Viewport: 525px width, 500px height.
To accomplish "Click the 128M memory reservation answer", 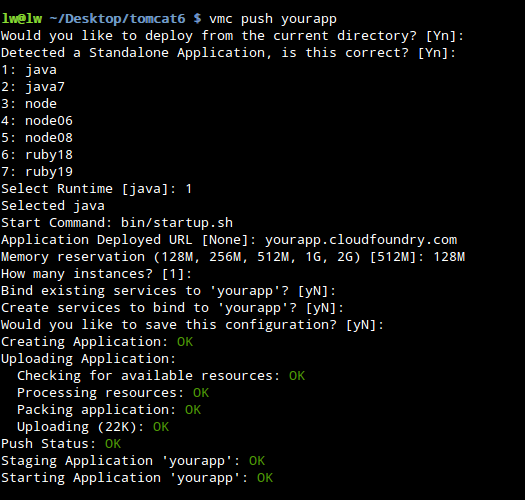I will [449, 257].
